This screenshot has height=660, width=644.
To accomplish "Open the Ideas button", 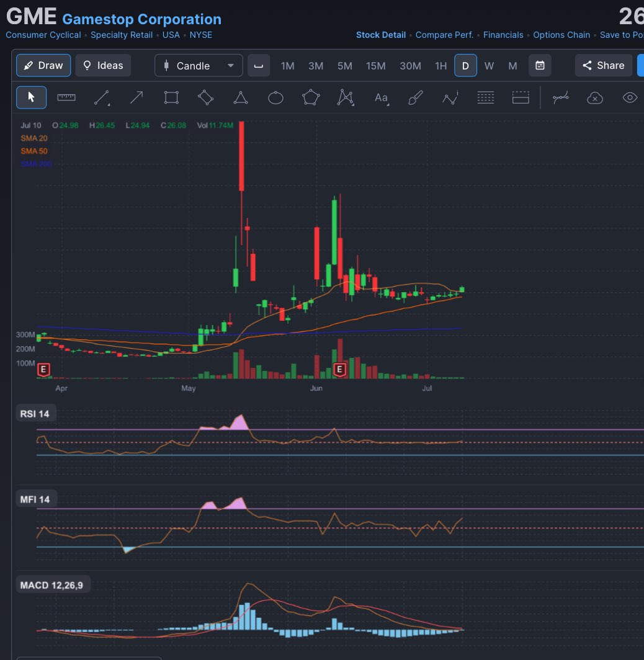I will (x=103, y=66).
